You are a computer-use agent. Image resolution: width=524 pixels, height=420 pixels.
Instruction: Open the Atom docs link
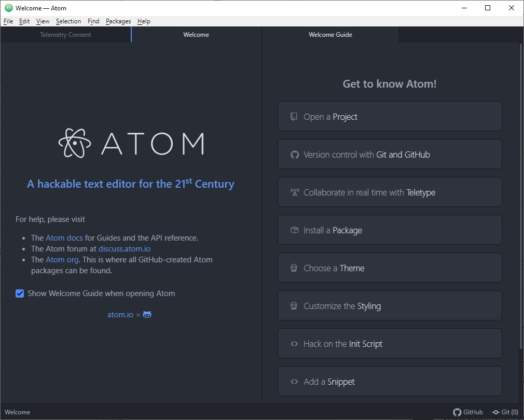[x=64, y=237]
